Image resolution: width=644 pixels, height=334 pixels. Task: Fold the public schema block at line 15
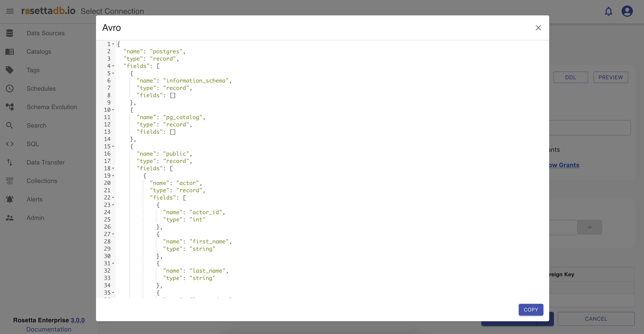113,147
